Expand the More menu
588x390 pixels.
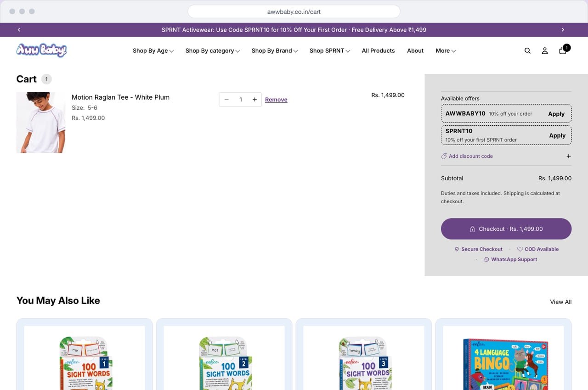pos(446,51)
